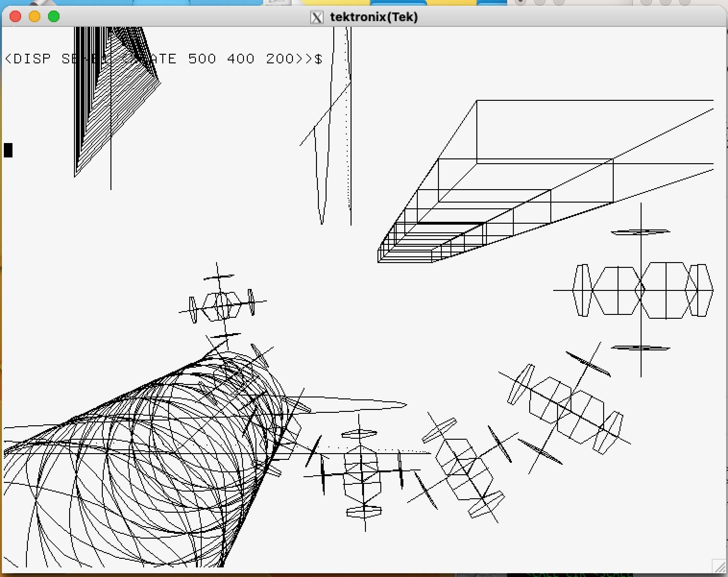Maximize the tektronix(Tek) window with green button

pos(54,17)
